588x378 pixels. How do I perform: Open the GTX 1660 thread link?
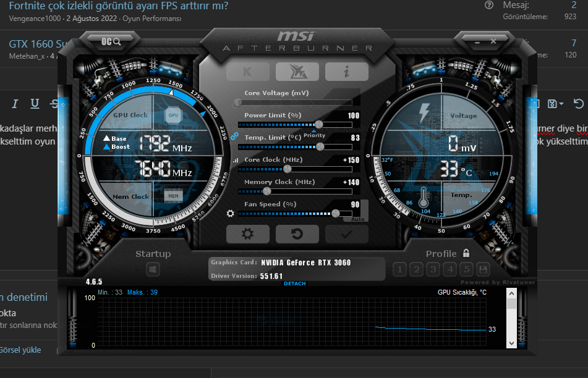click(x=38, y=44)
